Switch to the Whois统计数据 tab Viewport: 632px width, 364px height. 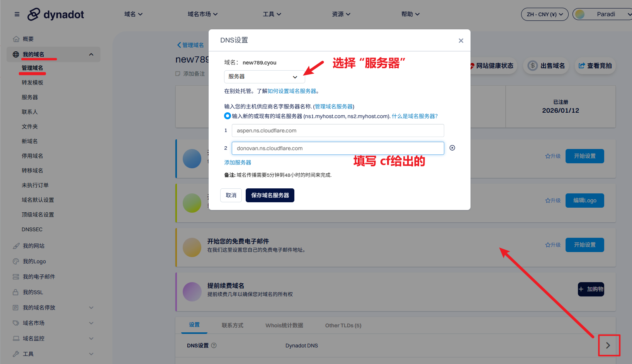click(284, 325)
